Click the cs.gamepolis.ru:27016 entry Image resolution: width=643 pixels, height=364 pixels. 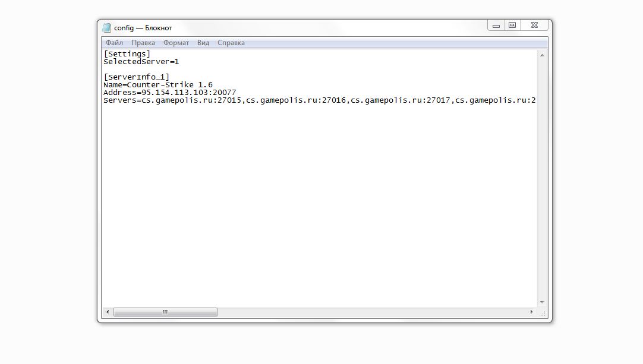click(296, 100)
